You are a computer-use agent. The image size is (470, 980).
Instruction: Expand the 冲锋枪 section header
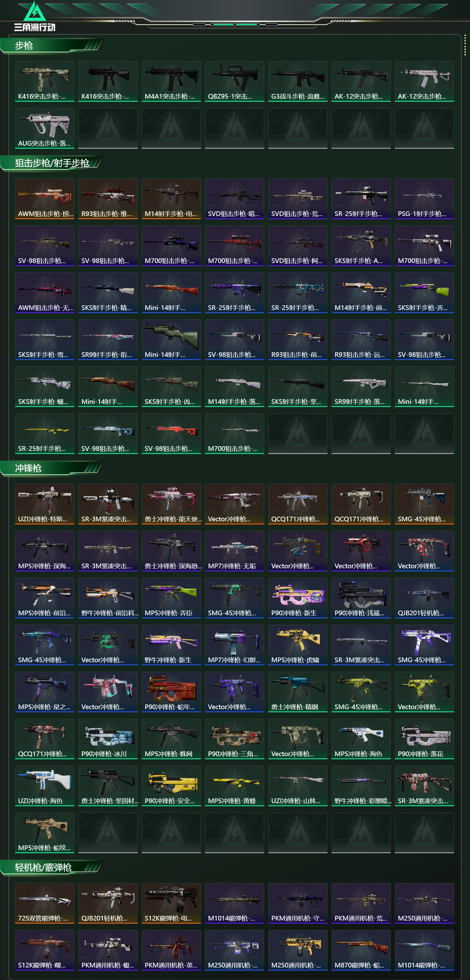[x=51, y=468]
